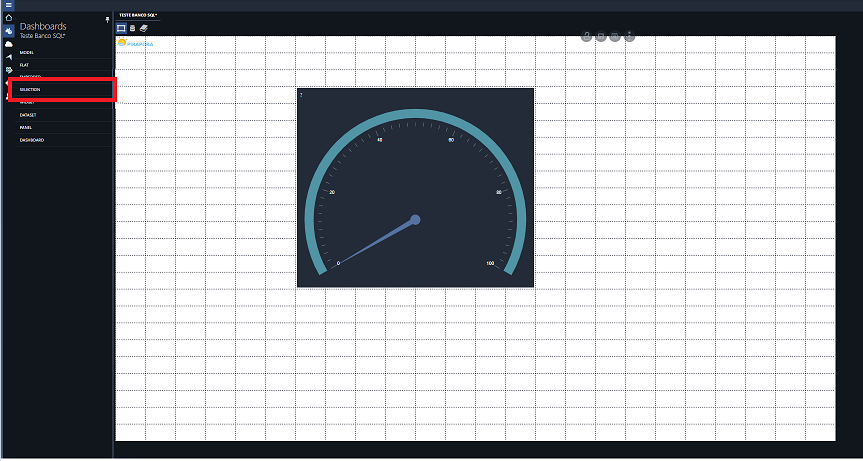This screenshot has height=461, width=863.
Task: Expand the FLAT section
Action: coord(25,64)
